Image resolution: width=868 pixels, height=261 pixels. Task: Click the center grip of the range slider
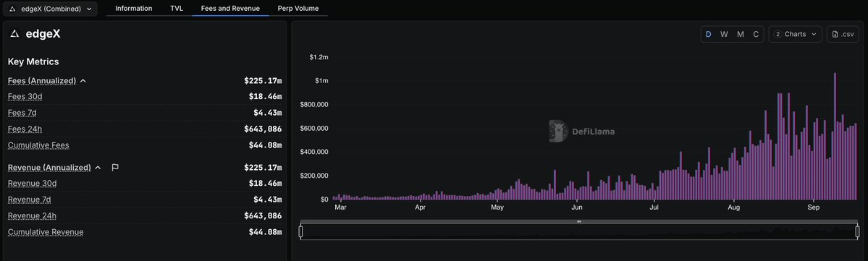[x=579, y=221]
